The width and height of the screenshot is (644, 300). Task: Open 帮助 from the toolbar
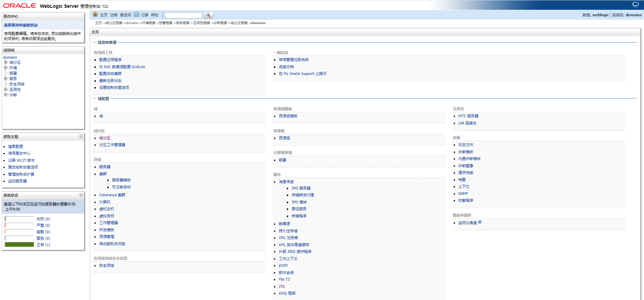click(x=155, y=15)
